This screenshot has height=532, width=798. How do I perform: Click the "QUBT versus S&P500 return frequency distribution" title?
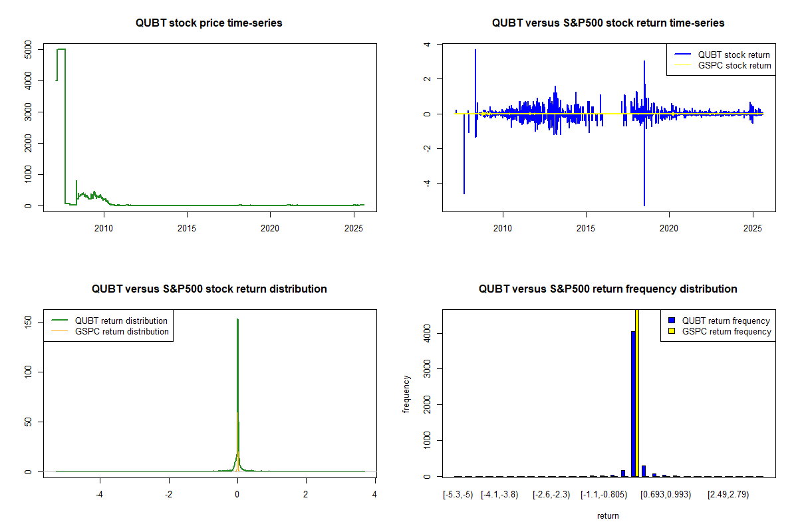click(608, 289)
